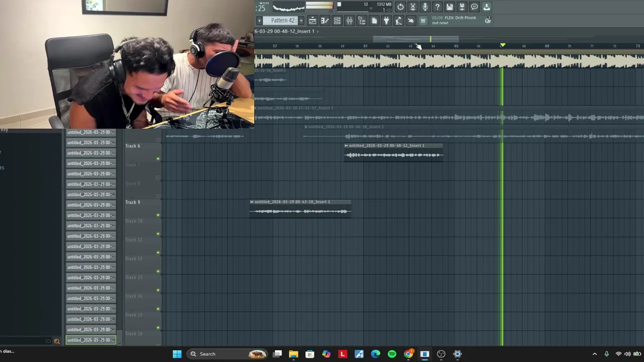The width and height of the screenshot is (644, 362).
Task: Select the highlighted untitled sample in picker list
Action: (91, 340)
